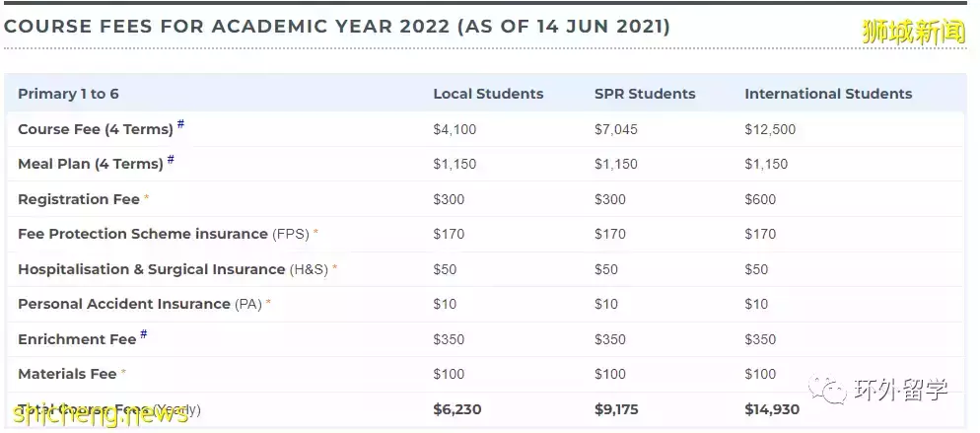The height and width of the screenshot is (433, 980).
Task: Click the WeChat logo icon watermark
Action: click(827, 390)
